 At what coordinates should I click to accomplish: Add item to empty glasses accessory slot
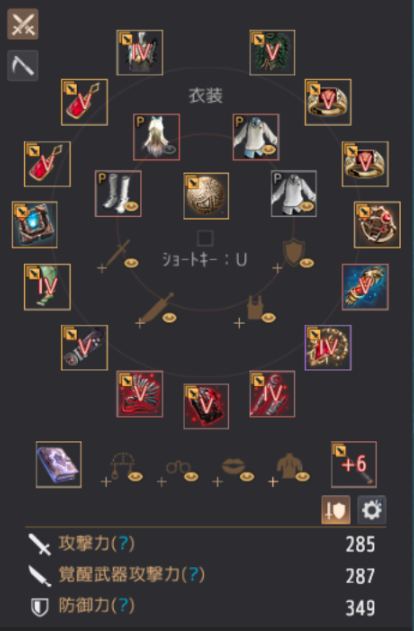click(x=178, y=469)
